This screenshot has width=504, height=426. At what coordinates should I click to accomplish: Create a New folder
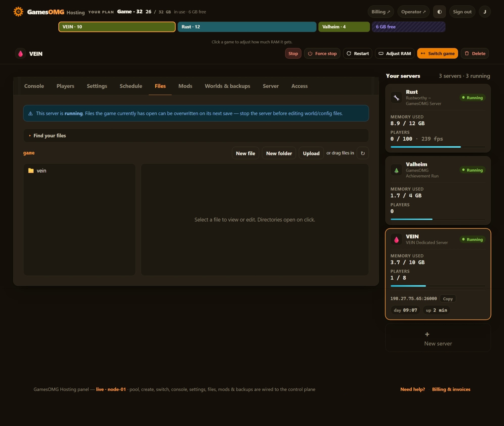pos(279,153)
